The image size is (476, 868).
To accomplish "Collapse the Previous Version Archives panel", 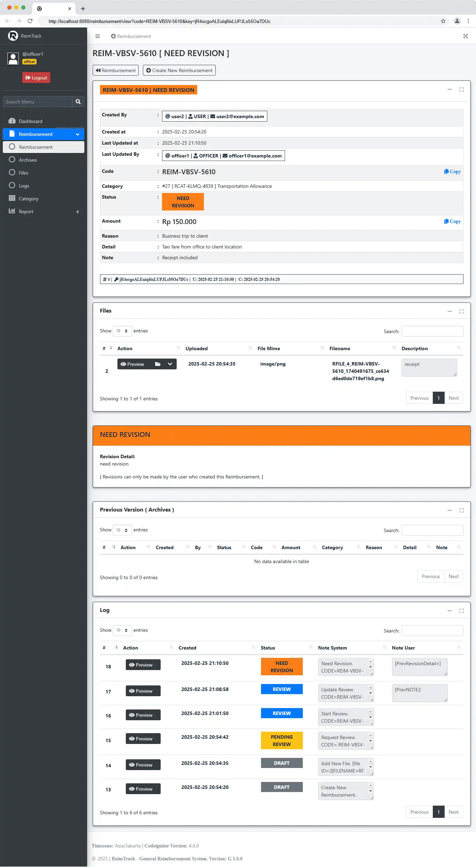I will point(450,510).
